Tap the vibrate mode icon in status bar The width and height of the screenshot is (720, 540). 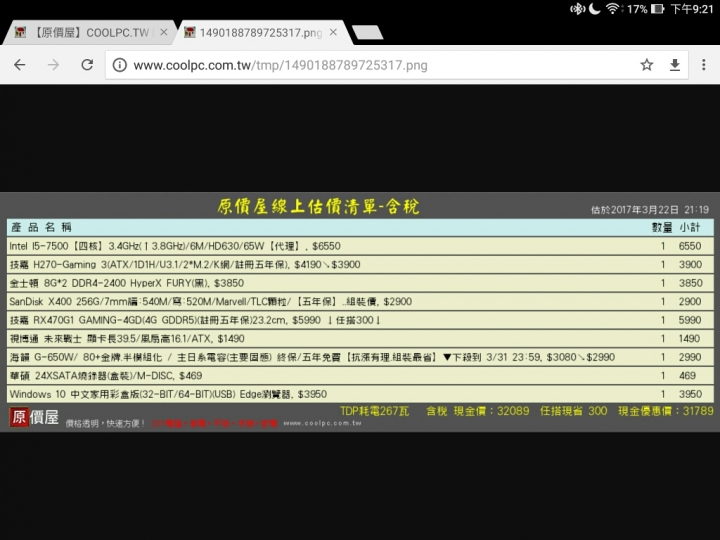[577, 9]
